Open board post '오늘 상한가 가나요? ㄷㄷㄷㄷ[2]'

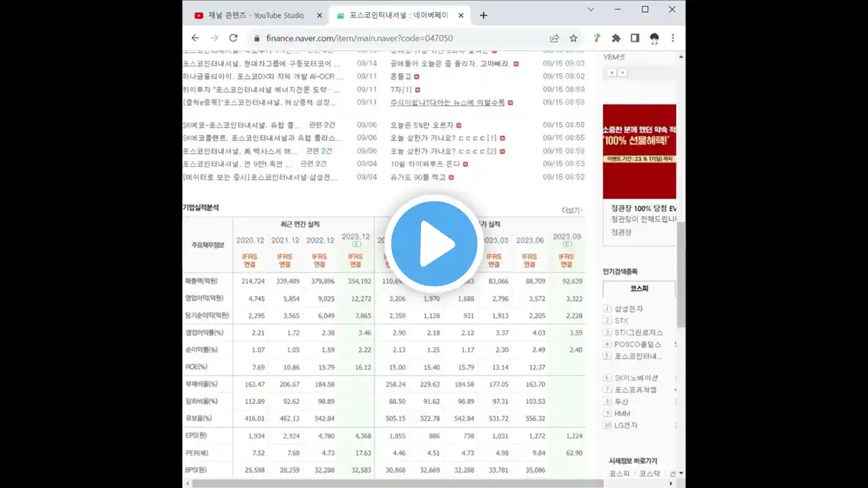(x=443, y=151)
